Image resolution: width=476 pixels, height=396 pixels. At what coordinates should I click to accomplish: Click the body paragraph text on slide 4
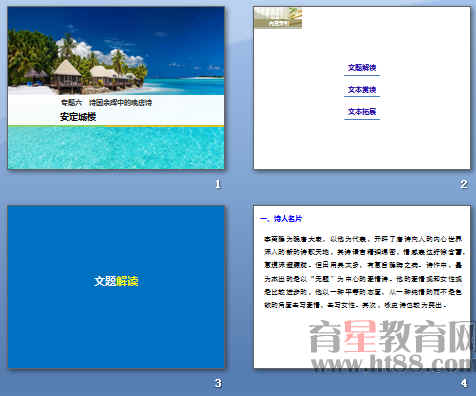point(363,272)
